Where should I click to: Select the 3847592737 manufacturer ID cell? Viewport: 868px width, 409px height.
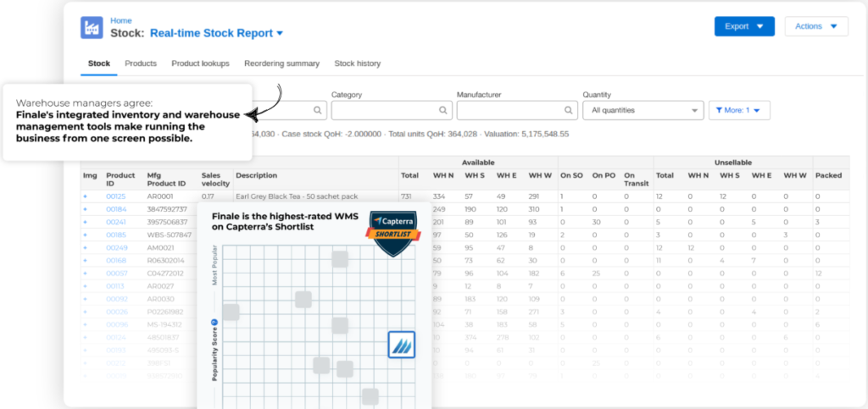pyautogui.click(x=167, y=209)
